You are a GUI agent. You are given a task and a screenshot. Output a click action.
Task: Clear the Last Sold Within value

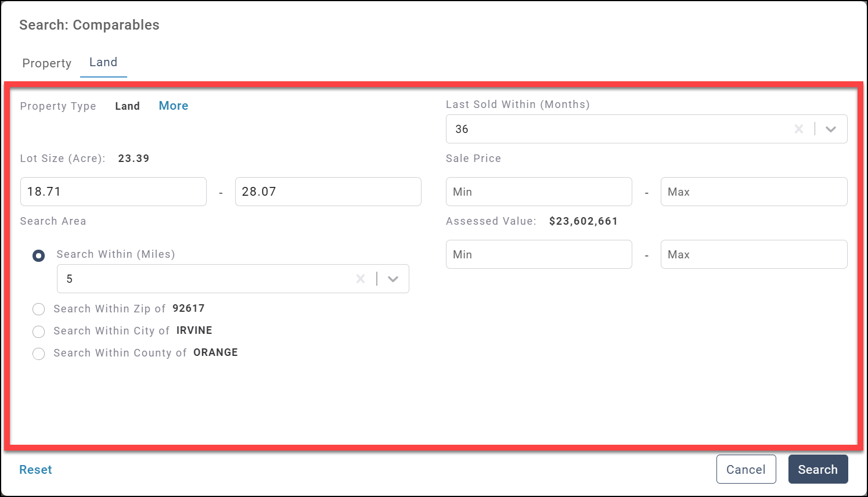point(799,129)
